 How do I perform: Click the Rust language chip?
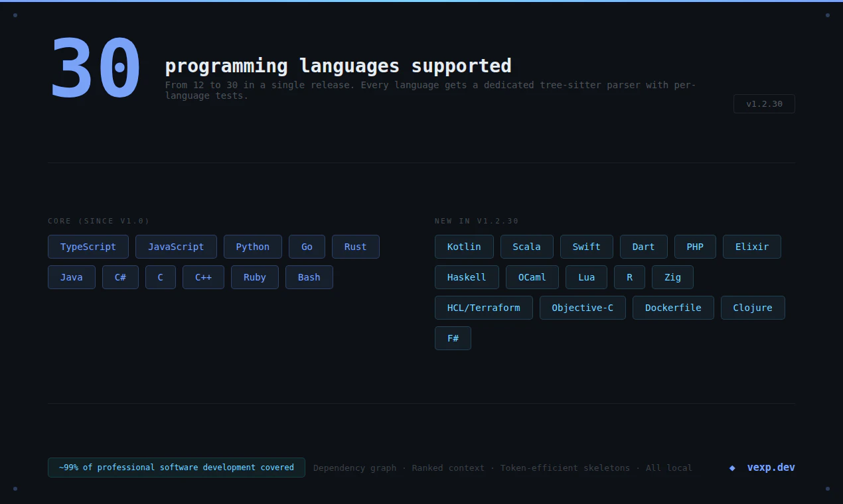click(x=356, y=247)
